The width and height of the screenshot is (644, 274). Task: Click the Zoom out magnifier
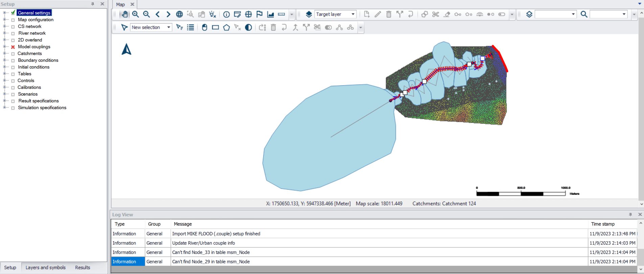pyautogui.click(x=146, y=14)
